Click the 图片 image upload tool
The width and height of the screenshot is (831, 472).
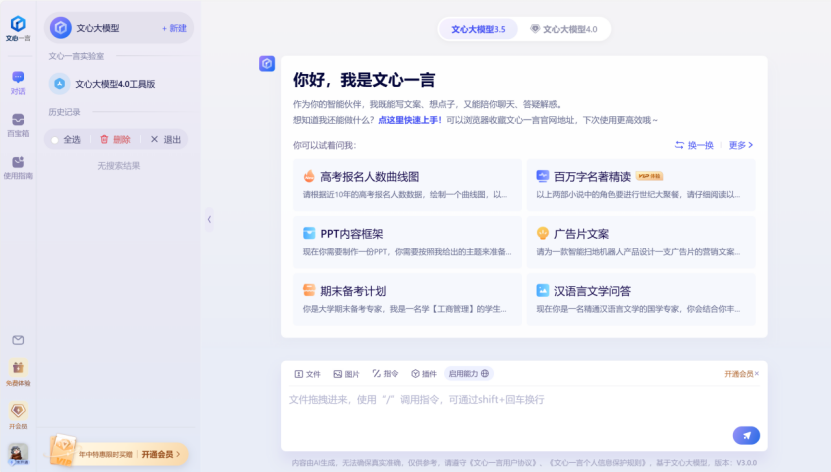(x=346, y=374)
